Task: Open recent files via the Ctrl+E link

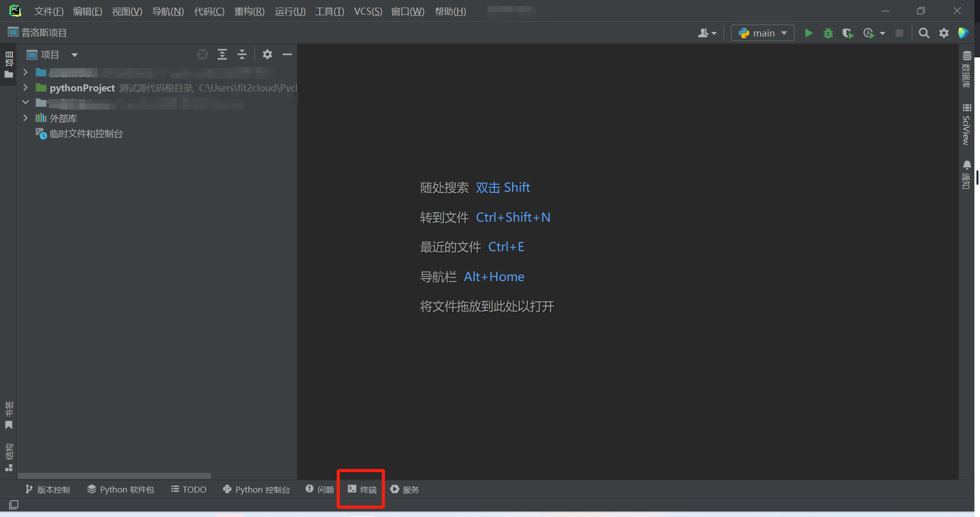Action: click(x=505, y=247)
